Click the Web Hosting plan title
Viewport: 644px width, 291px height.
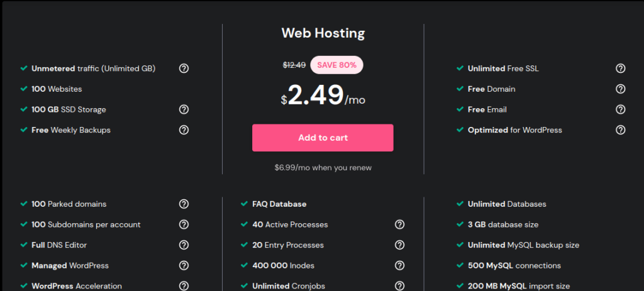(323, 33)
